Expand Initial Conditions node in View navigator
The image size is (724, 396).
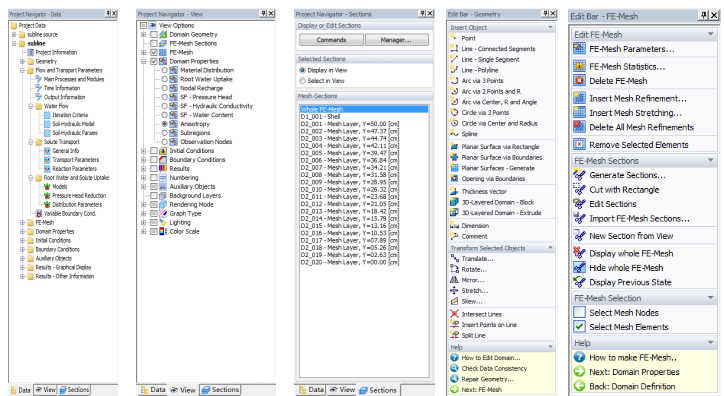pyautogui.click(x=144, y=150)
